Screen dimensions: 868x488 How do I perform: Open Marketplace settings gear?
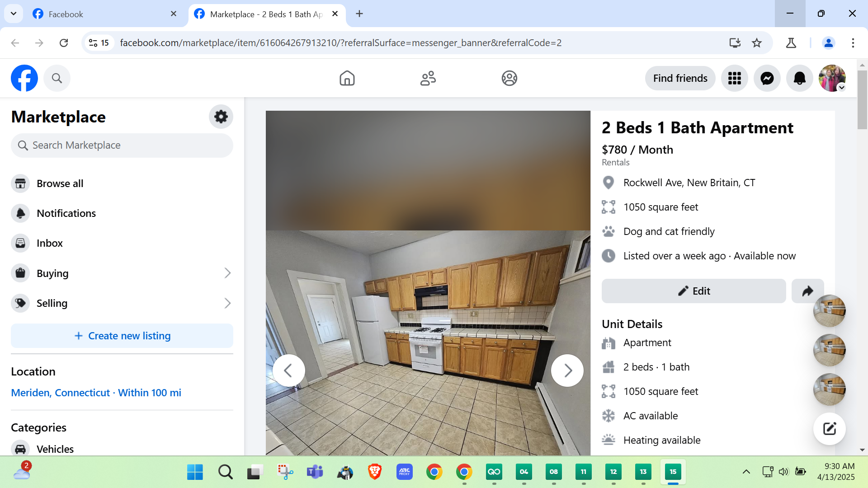(x=221, y=117)
